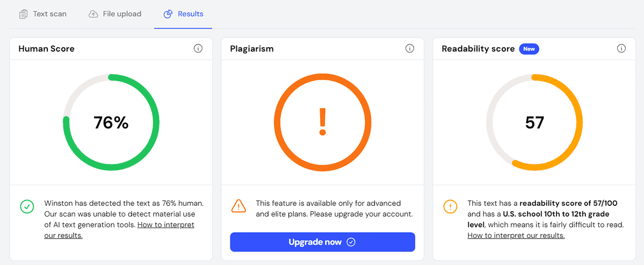The image size is (644, 265).
Task: Click the New badge beside Readability score
Action: 529,49
